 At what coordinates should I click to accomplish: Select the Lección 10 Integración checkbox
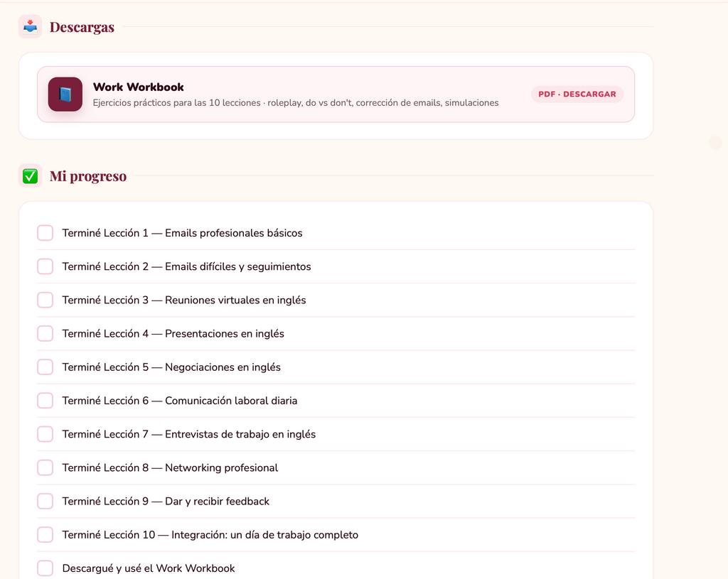point(45,535)
